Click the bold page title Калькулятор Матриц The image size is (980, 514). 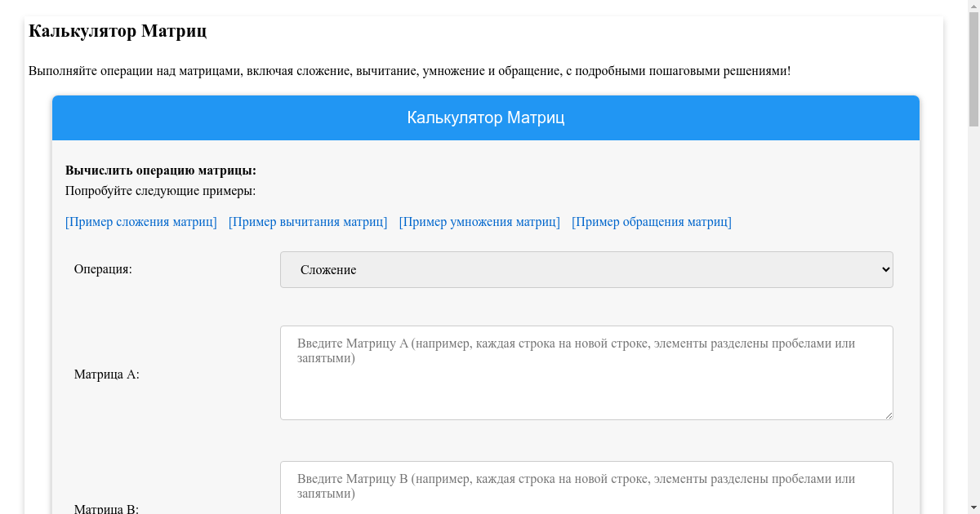[118, 31]
